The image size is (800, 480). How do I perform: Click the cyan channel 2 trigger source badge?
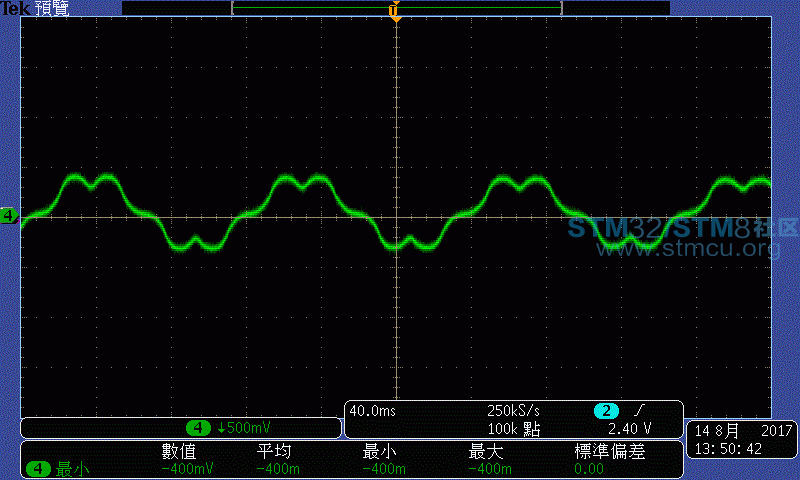606,411
